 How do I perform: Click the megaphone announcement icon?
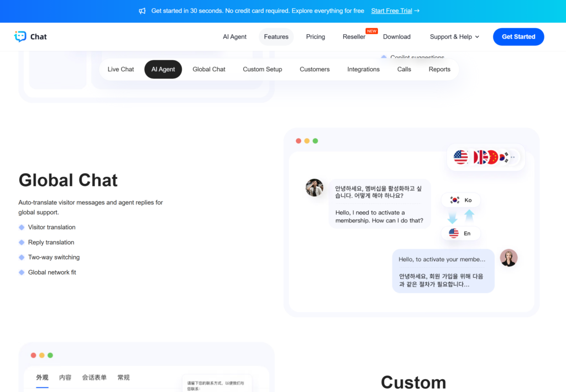(142, 11)
